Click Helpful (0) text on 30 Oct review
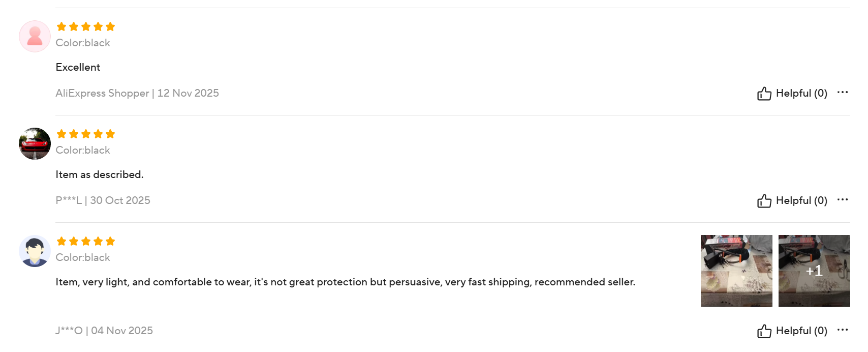868x352 pixels. click(x=801, y=201)
